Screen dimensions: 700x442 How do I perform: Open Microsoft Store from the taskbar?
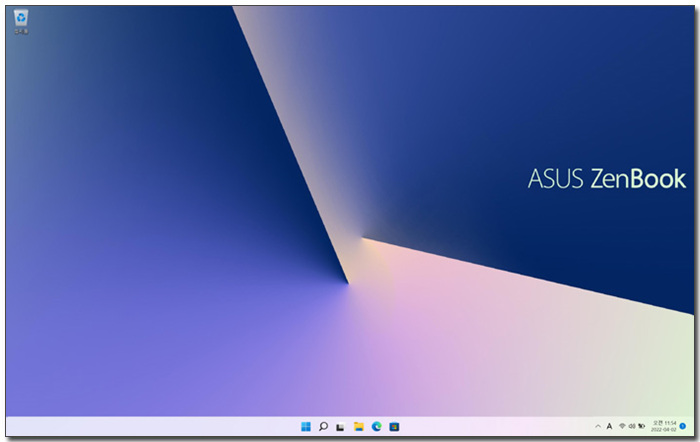(394, 427)
